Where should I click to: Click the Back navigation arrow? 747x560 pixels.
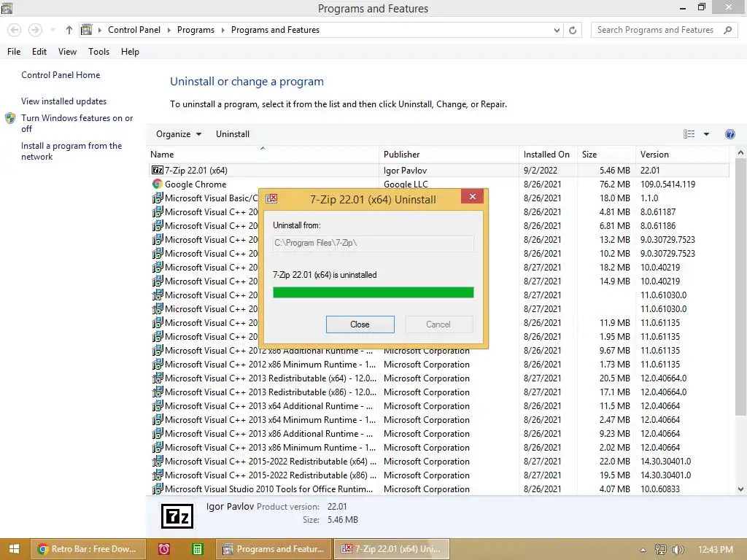pos(15,30)
